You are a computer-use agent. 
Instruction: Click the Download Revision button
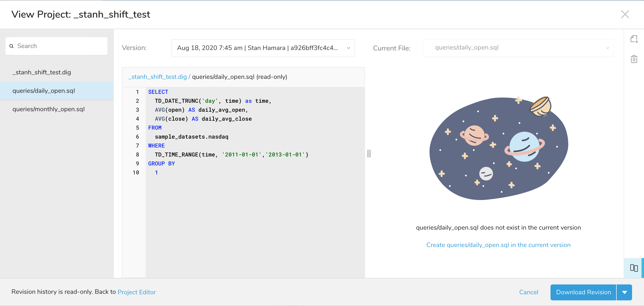tap(583, 292)
